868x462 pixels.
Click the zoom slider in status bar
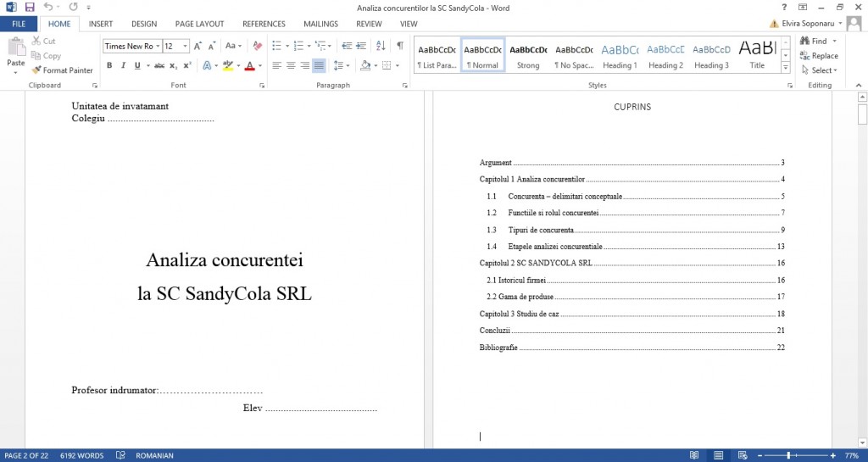(788, 455)
